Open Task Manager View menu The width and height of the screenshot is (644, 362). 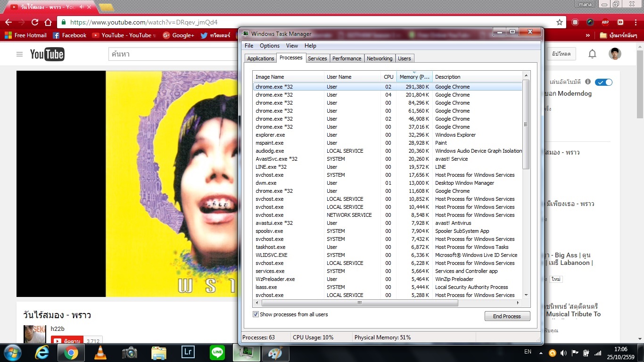[x=292, y=46]
